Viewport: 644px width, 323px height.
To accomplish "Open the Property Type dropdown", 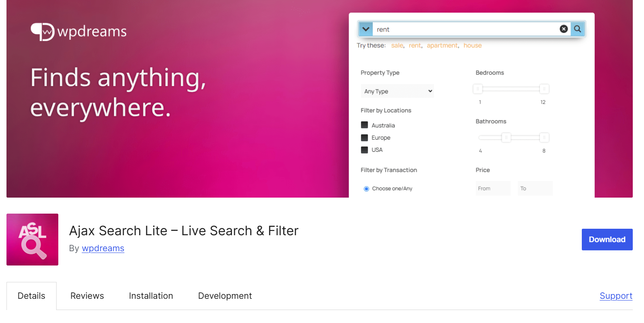I will click(x=397, y=91).
